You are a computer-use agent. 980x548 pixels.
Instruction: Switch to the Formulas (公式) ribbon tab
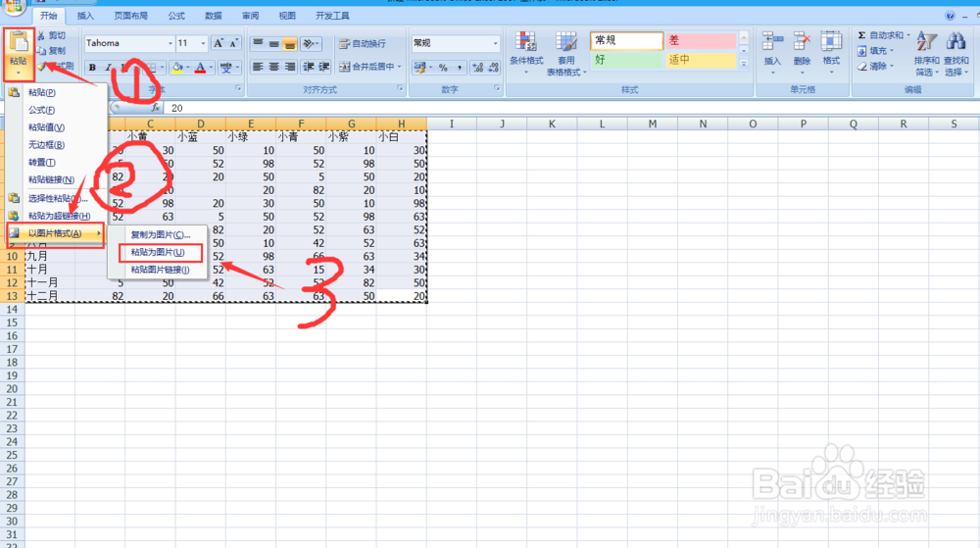point(176,16)
